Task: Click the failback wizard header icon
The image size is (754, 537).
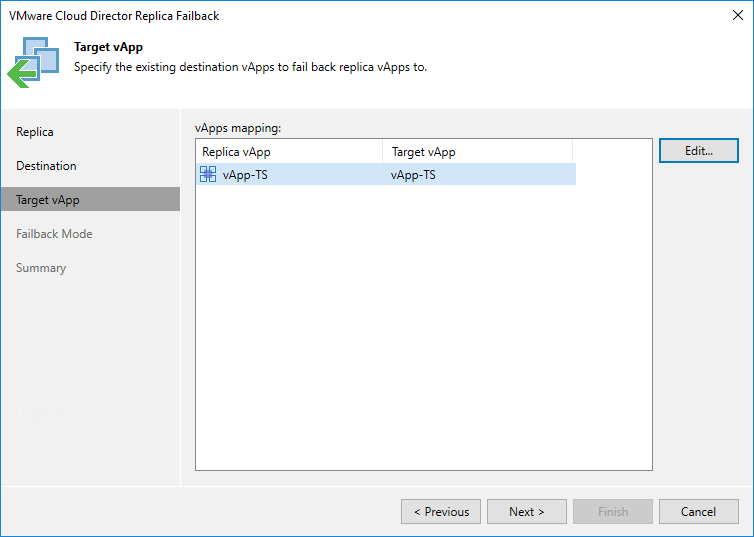Action: pos(33,62)
